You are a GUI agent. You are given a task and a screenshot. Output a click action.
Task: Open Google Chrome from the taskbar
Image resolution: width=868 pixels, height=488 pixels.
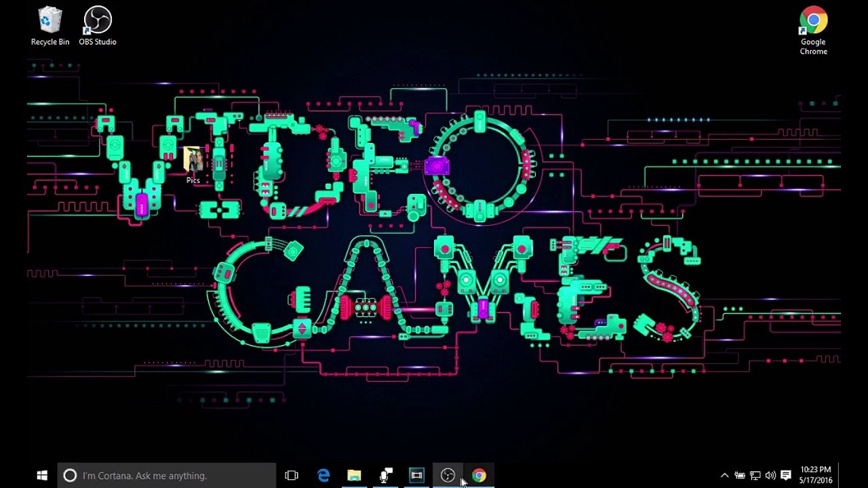click(x=479, y=476)
